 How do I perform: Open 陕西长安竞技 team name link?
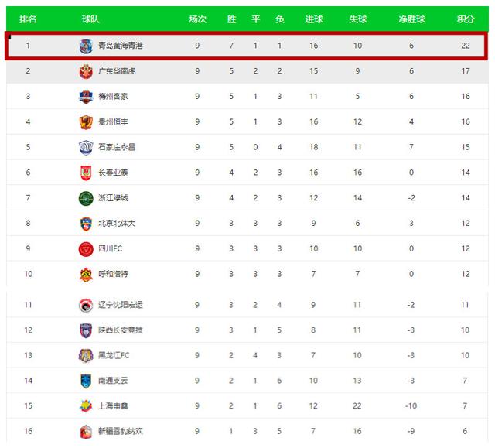[x=121, y=330]
